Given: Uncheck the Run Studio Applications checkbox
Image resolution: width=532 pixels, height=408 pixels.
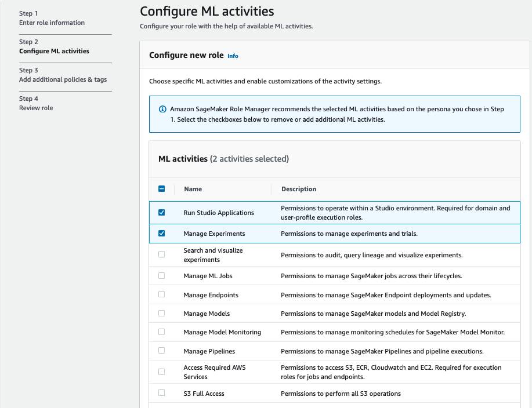Looking at the screenshot, I should [162, 213].
